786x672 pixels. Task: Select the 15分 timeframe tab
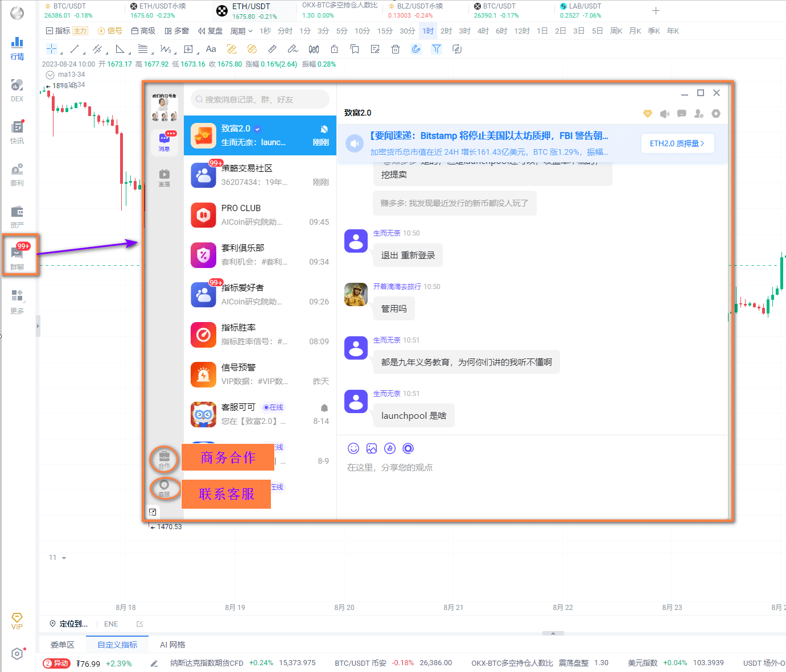point(385,31)
